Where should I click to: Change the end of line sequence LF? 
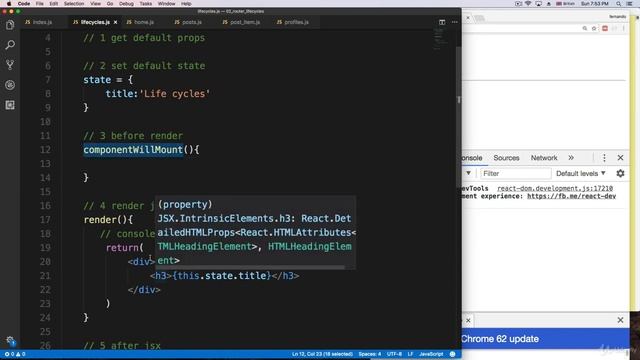[410, 354]
